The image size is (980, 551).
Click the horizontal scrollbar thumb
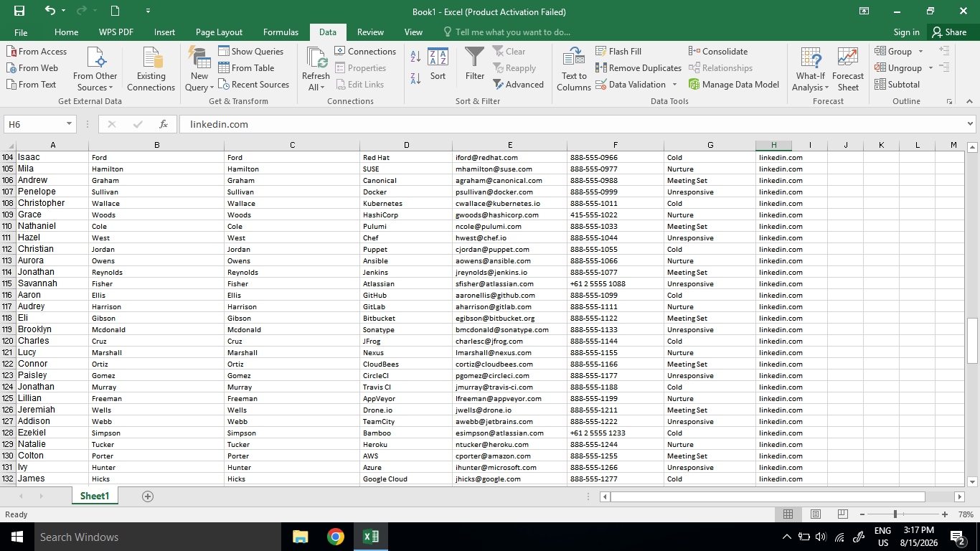tap(768, 496)
